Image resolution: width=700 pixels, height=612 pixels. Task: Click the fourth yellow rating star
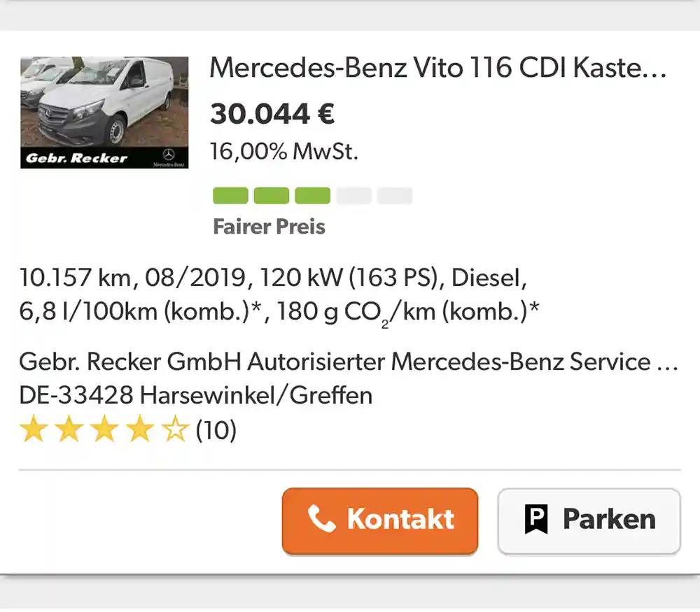coord(140,430)
